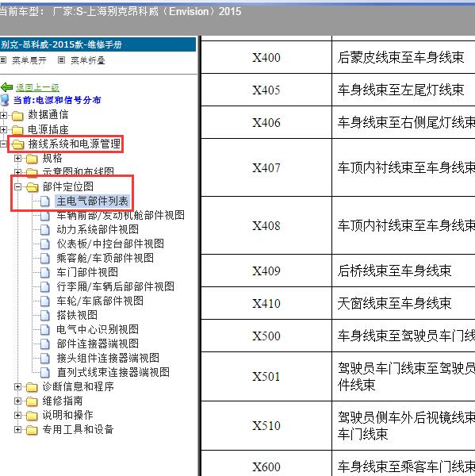Click the 规格 folder icon
This screenshot has height=476, width=475.
(32, 159)
